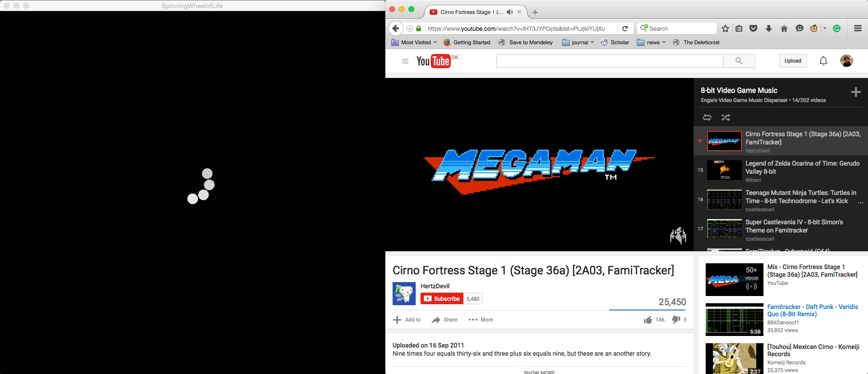Open the YouTube hamburger guide menu

405,61
